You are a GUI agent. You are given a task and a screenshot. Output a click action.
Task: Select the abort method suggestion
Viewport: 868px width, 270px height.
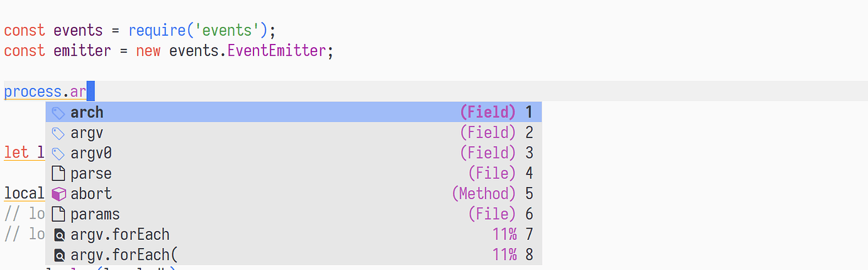click(294, 193)
